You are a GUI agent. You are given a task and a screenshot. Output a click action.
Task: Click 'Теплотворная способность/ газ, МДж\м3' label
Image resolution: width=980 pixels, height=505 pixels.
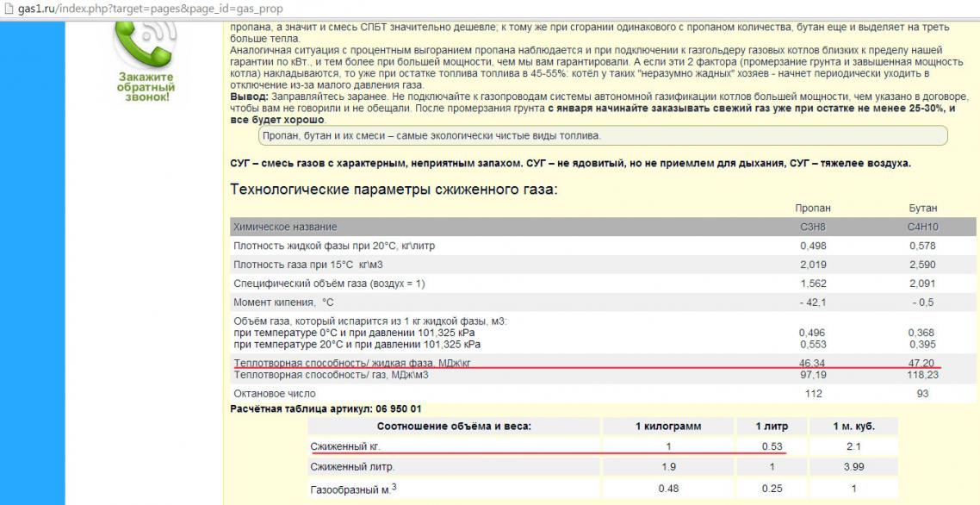(x=331, y=375)
